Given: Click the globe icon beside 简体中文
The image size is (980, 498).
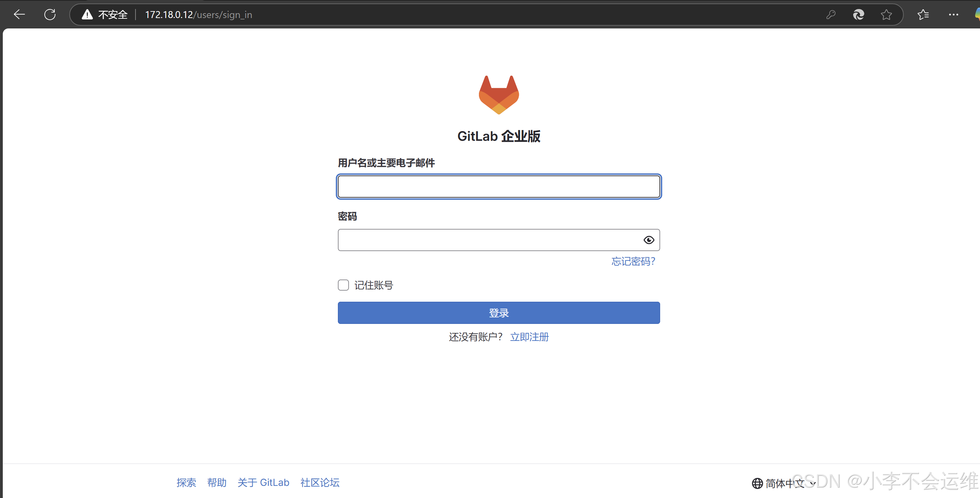Looking at the screenshot, I should [x=757, y=483].
